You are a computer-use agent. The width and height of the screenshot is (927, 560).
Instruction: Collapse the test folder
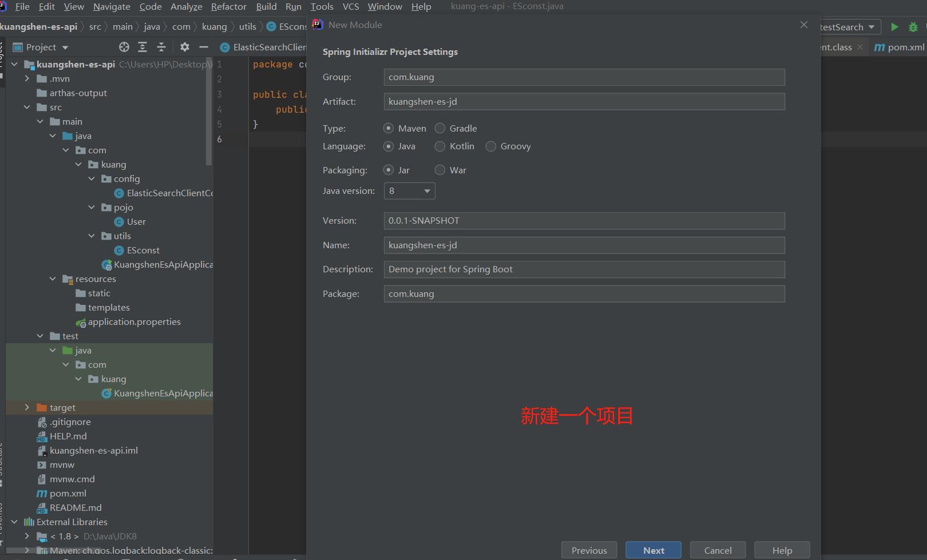pyautogui.click(x=40, y=336)
